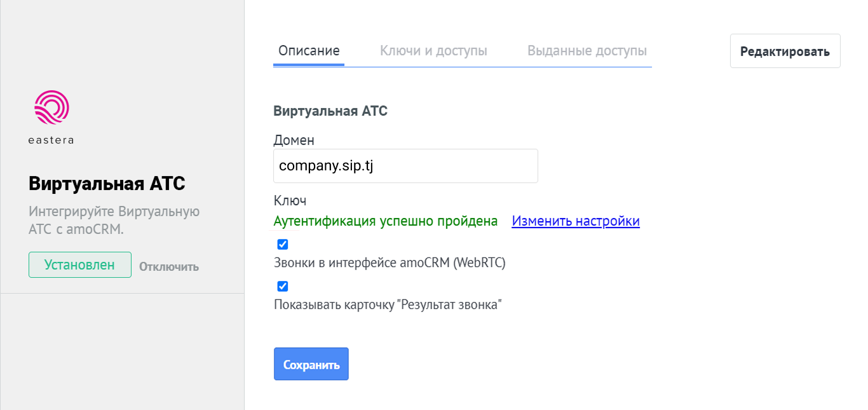Focus the domain input with company.sip.tj
The image size is (868, 410).
coord(405,166)
